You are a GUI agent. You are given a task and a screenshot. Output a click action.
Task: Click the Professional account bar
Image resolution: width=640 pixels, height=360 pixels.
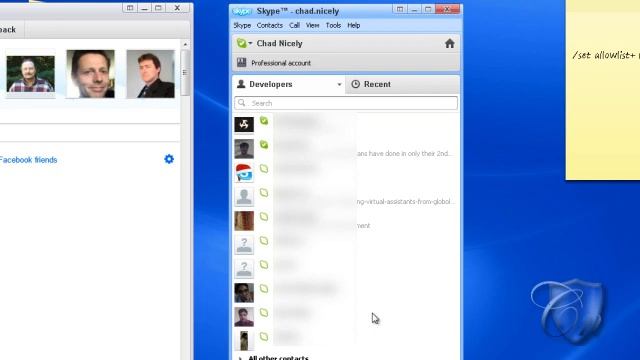[346, 63]
